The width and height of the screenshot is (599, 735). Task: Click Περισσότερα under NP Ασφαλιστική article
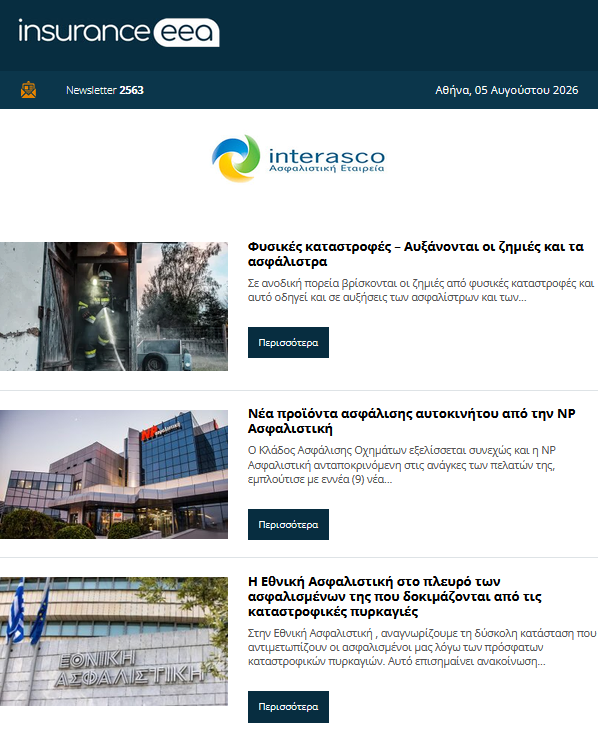coord(288,525)
